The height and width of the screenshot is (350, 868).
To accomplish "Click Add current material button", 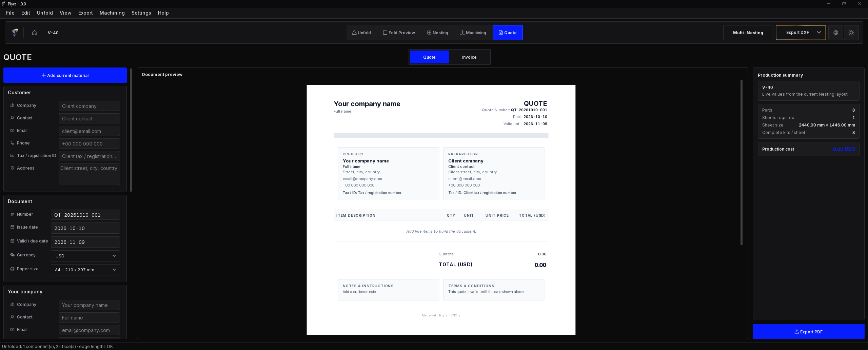I will coord(65,75).
